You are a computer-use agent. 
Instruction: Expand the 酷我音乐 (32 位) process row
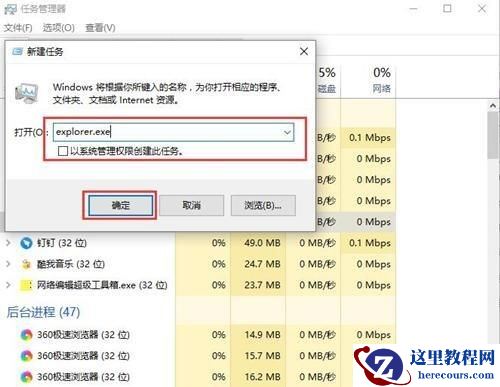pos(8,264)
